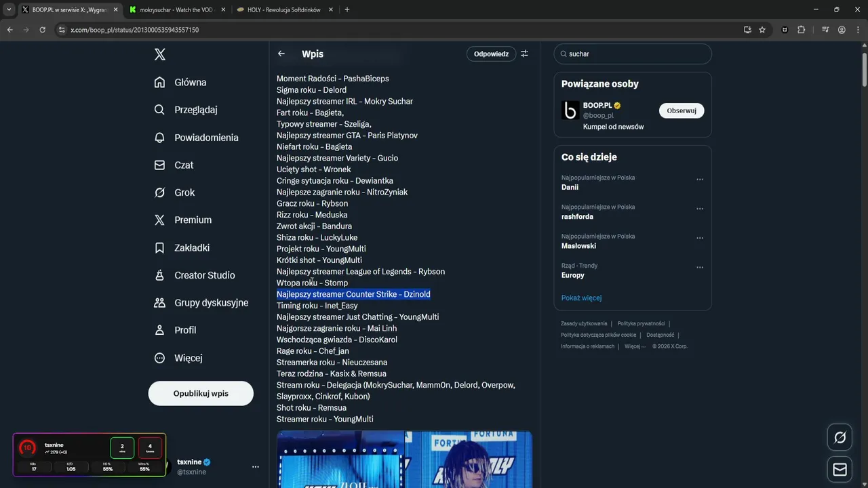
Task: Click the Grupy dyskusyjne people icon
Action: tap(160, 302)
